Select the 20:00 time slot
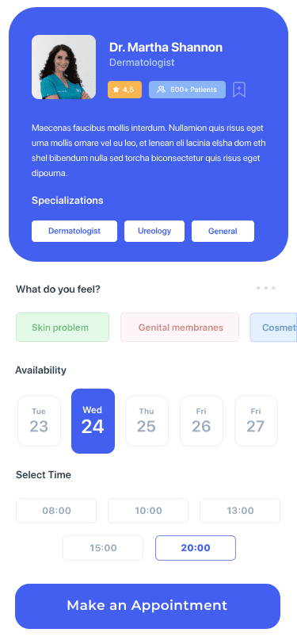297x644 pixels. [196, 548]
